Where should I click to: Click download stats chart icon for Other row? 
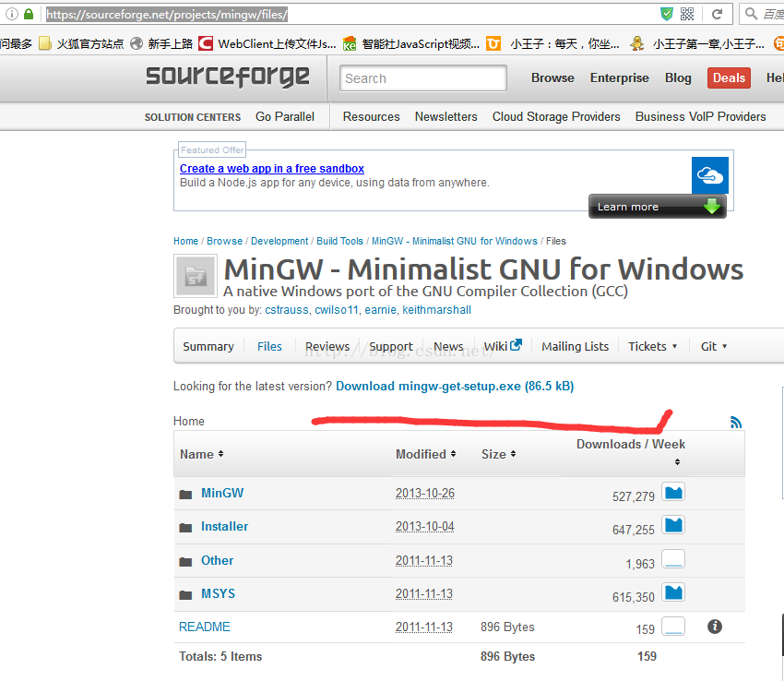click(x=673, y=559)
